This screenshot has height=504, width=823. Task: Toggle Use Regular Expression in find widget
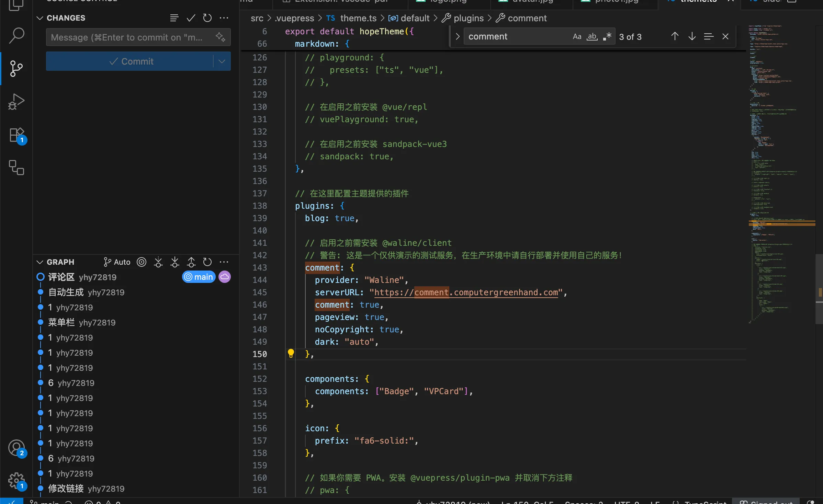[x=607, y=36]
